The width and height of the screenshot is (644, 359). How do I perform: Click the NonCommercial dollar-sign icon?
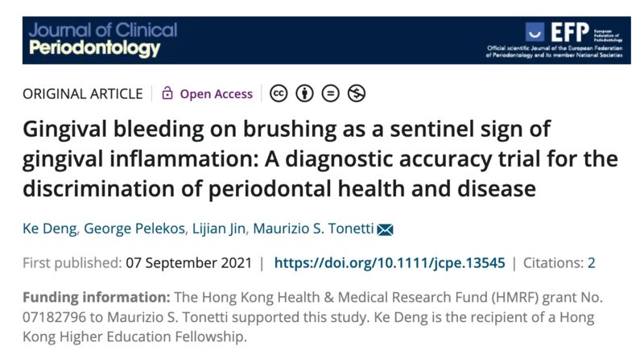pyautogui.click(x=357, y=93)
